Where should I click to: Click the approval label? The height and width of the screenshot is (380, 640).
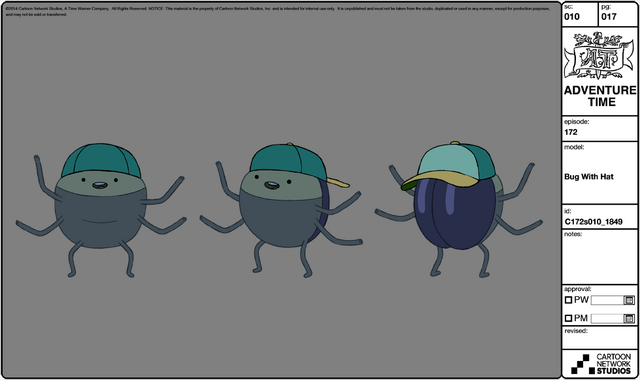click(578, 289)
